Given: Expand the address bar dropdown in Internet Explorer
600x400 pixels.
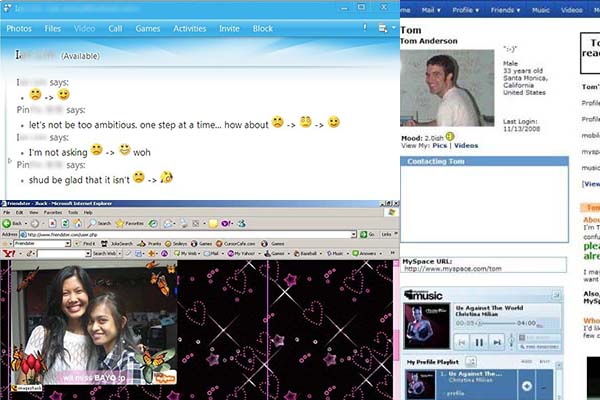Looking at the screenshot, I should click(x=354, y=234).
